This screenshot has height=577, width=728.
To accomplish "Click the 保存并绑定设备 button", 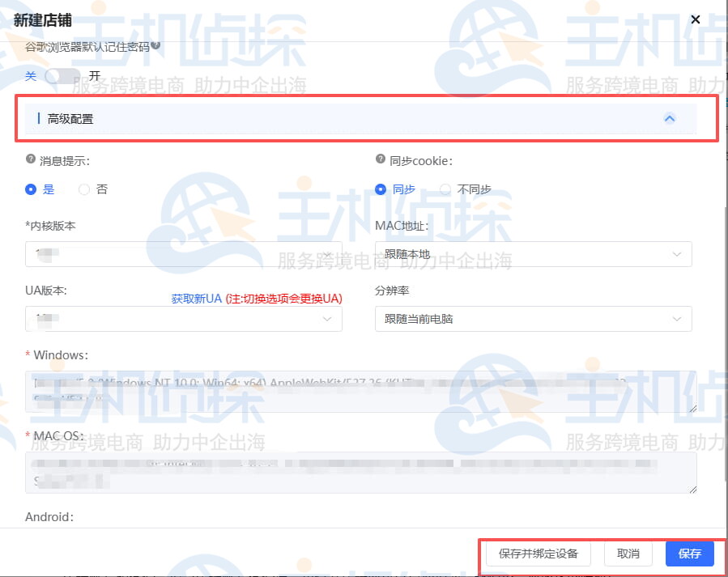I will pyautogui.click(x=538, y=554).
